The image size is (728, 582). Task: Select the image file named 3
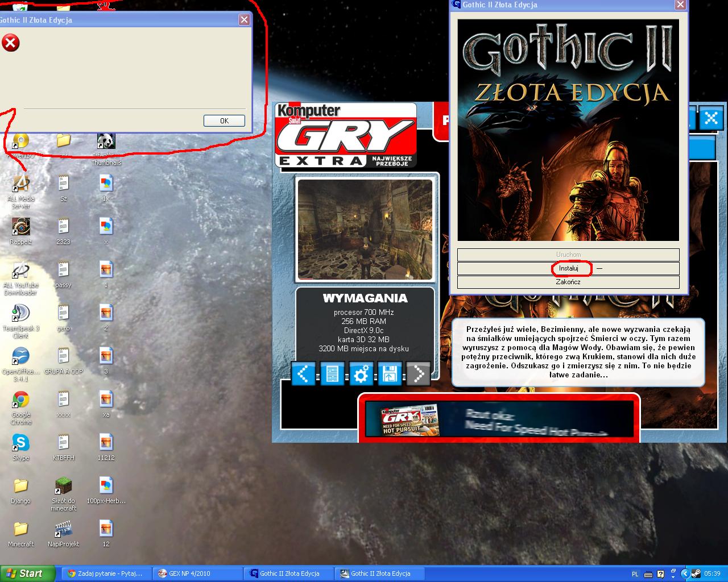pyautogui.click(x=106, y=360)
